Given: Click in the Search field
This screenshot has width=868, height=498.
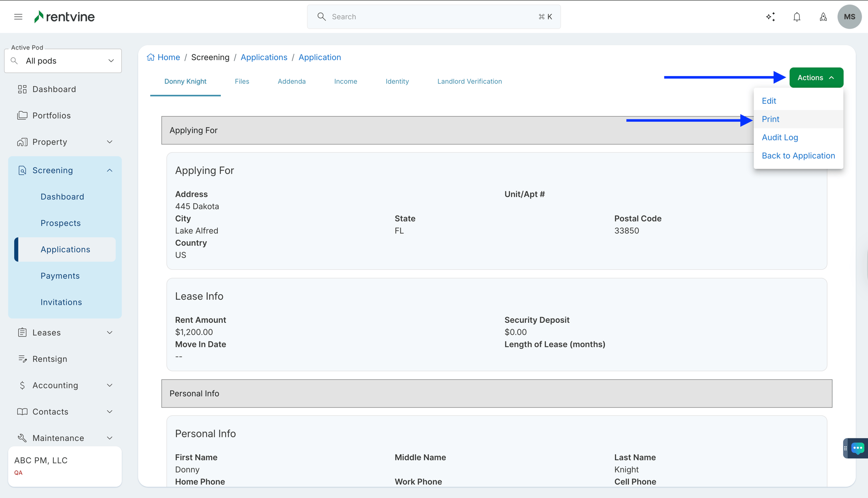Looking at the screenshot, I should [433, 17].
